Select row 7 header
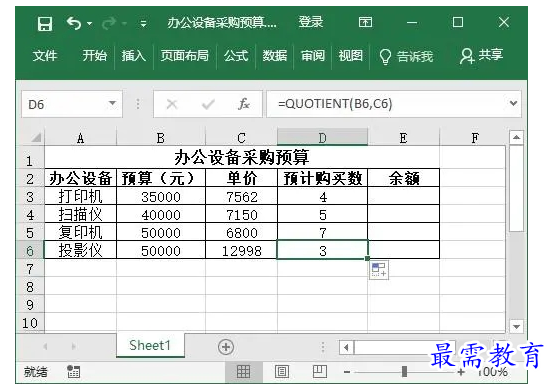552x387 pixels. [x=30, y=268]
